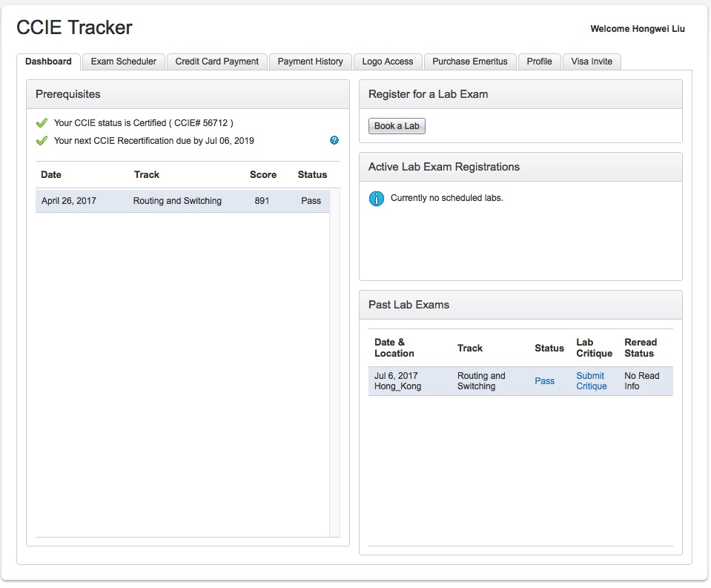Click the Date & Location column header
Image resolution: width=711 pixels, height=588 pixels.
(x=394, y=348)
